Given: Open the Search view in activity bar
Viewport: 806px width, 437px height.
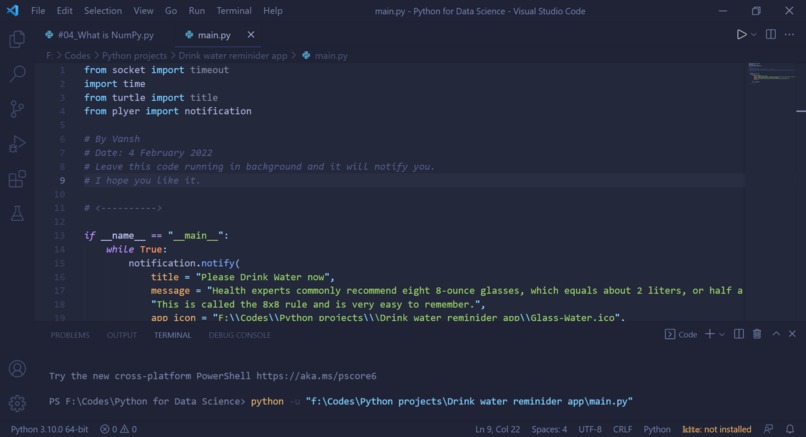Looking at the screenshot, I should (x=17, y=74).
